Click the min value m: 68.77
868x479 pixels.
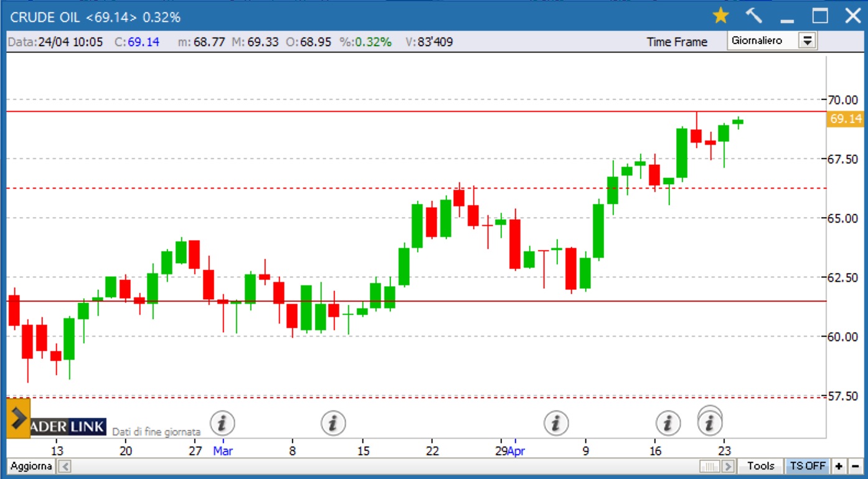(201, 42)
